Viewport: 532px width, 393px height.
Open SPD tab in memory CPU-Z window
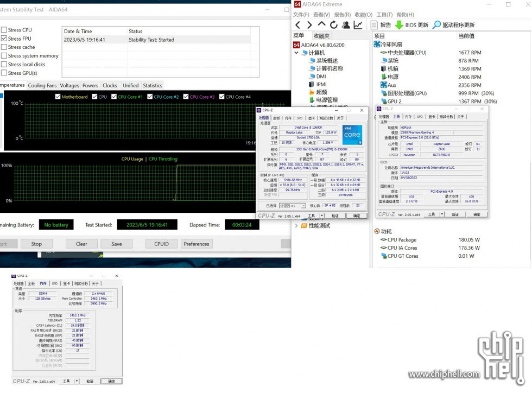55,283
